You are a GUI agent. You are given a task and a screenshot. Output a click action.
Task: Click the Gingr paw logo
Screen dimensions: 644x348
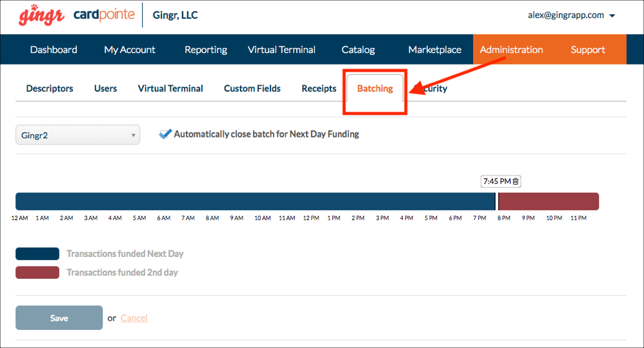(41, 15)
